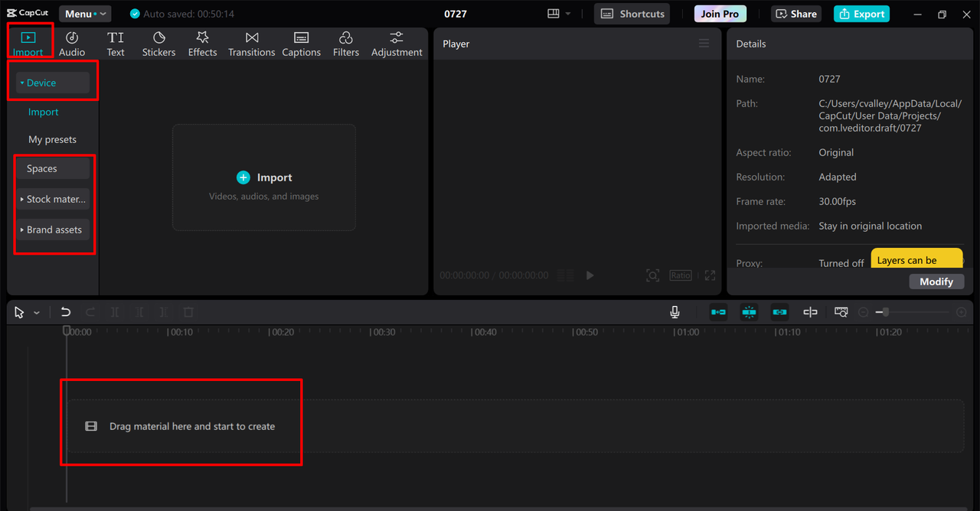This screenshot has width=980, height=511.
Task: Open the layout dropdown arrow
Action: [x=568, y=14]
